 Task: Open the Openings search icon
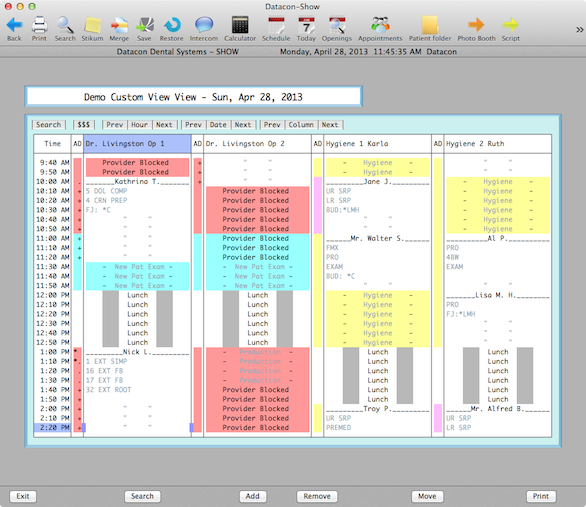337,25
